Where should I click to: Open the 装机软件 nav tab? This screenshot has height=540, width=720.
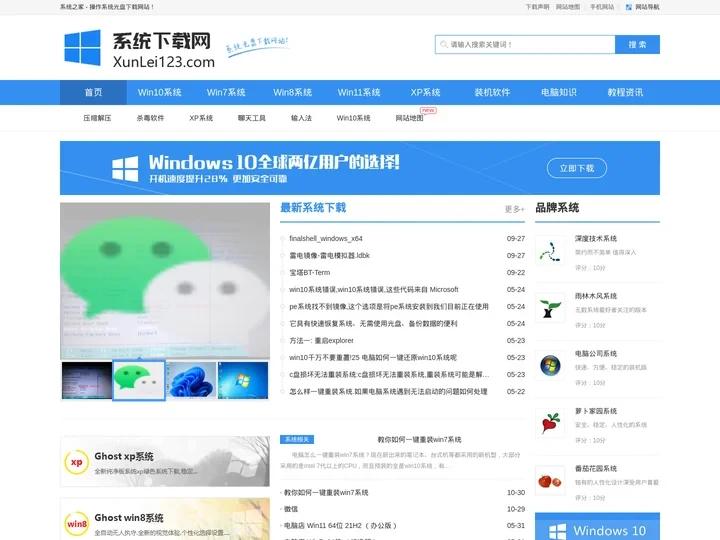(x=492, y=92)
